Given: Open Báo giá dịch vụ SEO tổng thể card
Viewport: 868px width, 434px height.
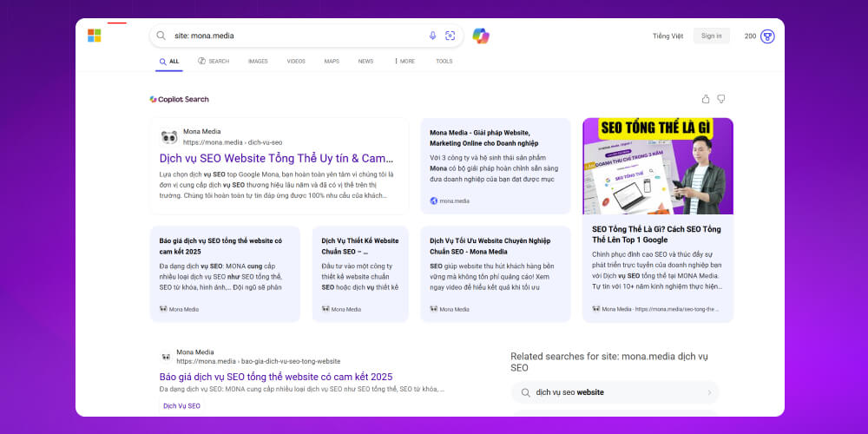Looking at the screenshot, I should [225, 274].
